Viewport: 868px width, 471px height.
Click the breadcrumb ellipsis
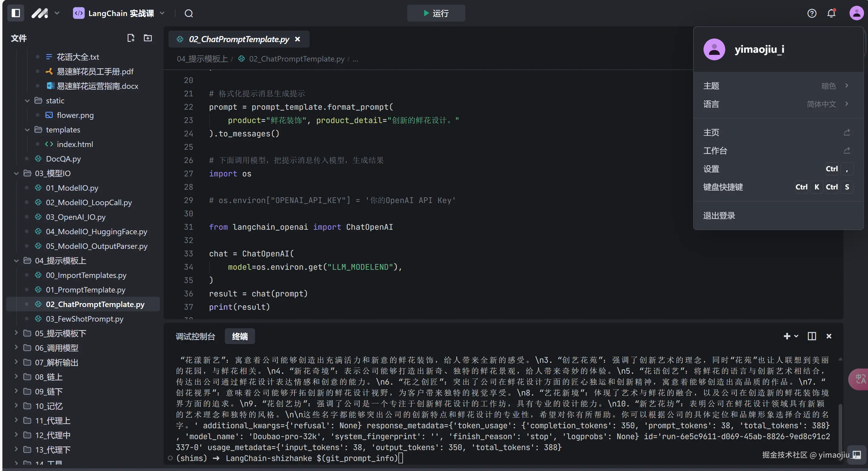(355, 59)
